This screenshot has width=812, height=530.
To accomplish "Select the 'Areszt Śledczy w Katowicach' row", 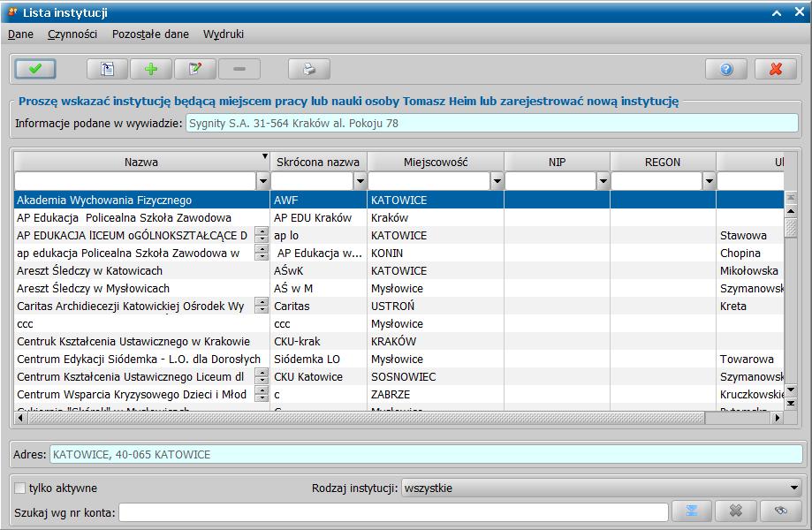I will coord(398,270).
